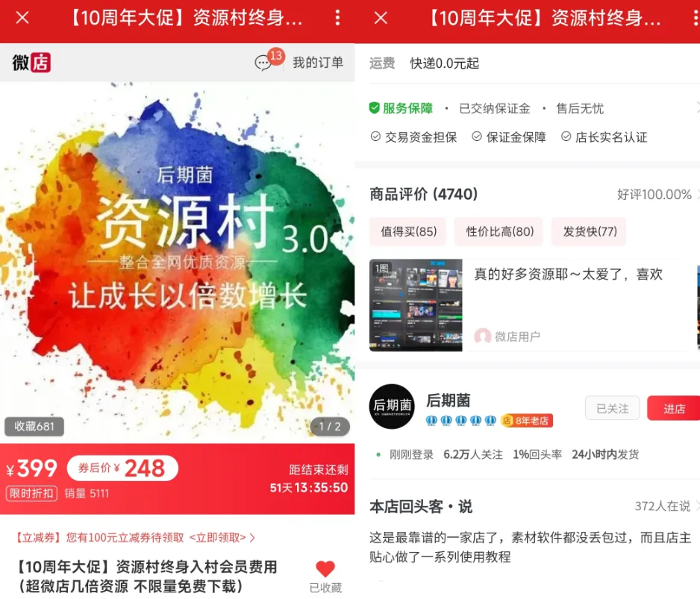Screen dimensions: 700x599
Task: Filter reviews by 值得买(85) tag
Action: tap(408, 231)
